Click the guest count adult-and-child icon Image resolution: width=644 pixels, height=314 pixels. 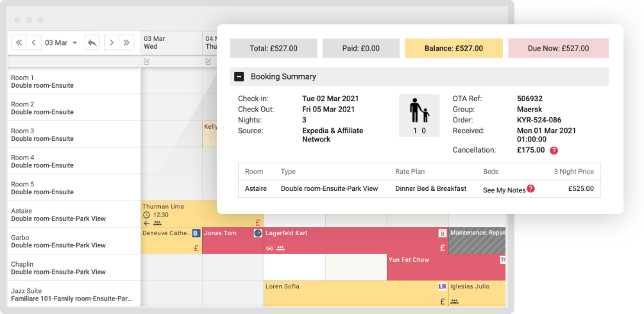click(x=419, y=116)
